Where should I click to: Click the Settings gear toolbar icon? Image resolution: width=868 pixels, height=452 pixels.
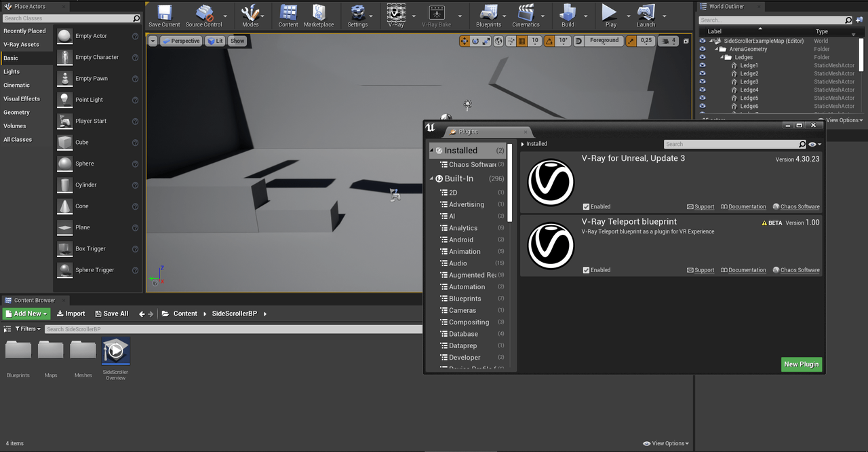[x=357, y=14]
